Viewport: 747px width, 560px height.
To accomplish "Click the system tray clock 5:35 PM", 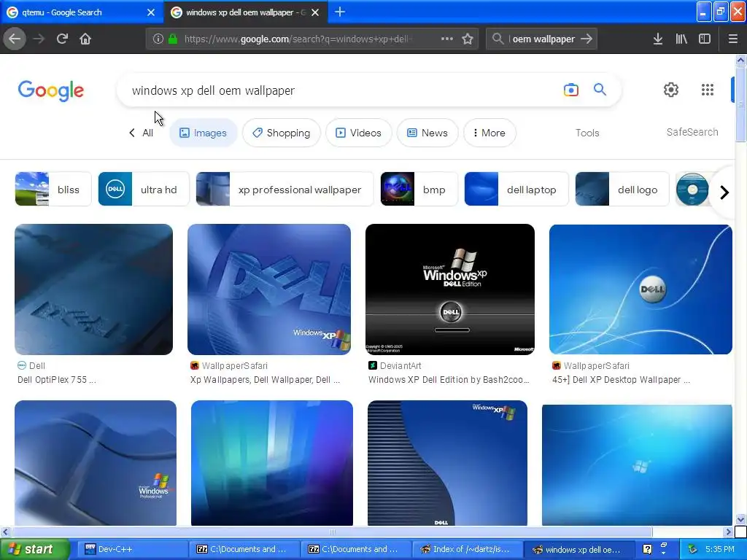I will (719, 549).
